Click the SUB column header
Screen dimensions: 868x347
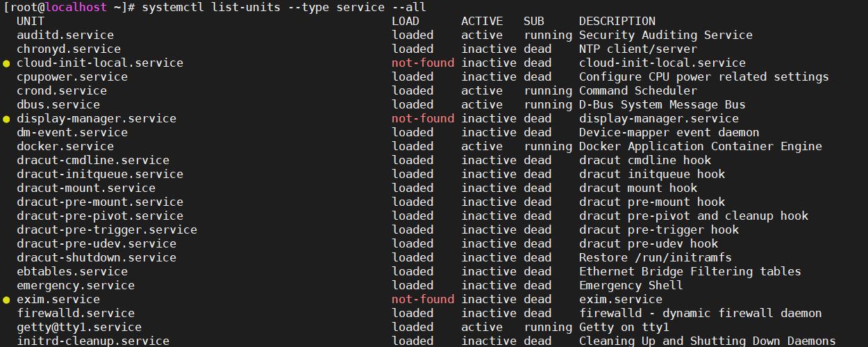(534, 21)
